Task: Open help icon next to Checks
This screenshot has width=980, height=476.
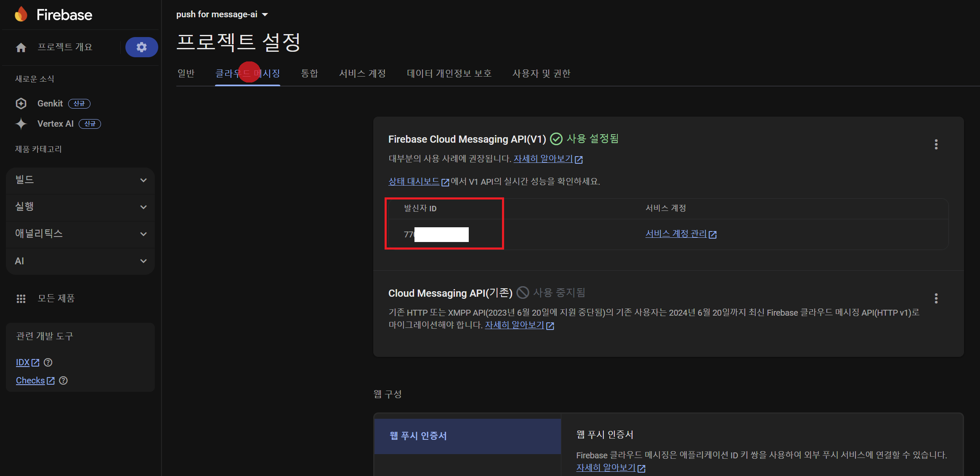Action: click(63, 380)
